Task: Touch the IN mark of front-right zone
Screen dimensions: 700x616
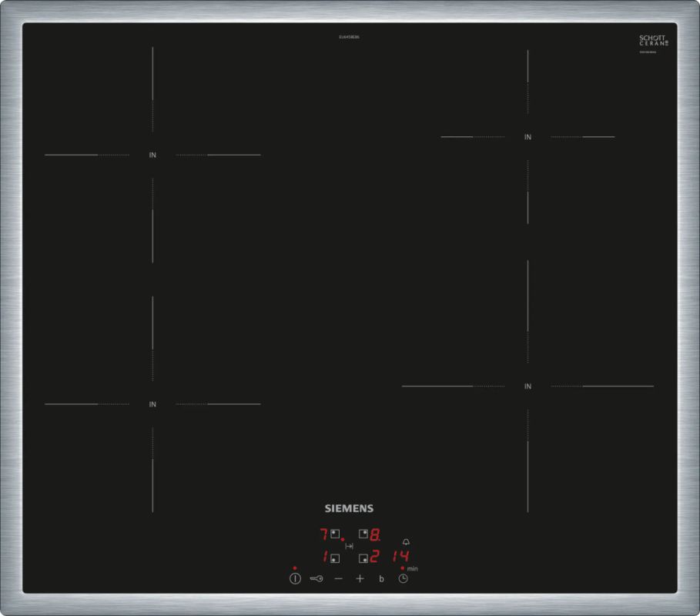Action: tap(528, 386)
